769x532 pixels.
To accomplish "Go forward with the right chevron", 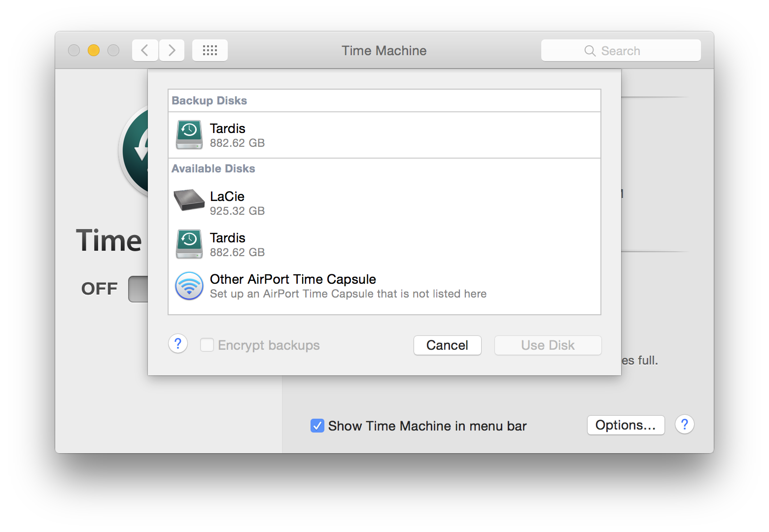I will click(x=172, y=50).
